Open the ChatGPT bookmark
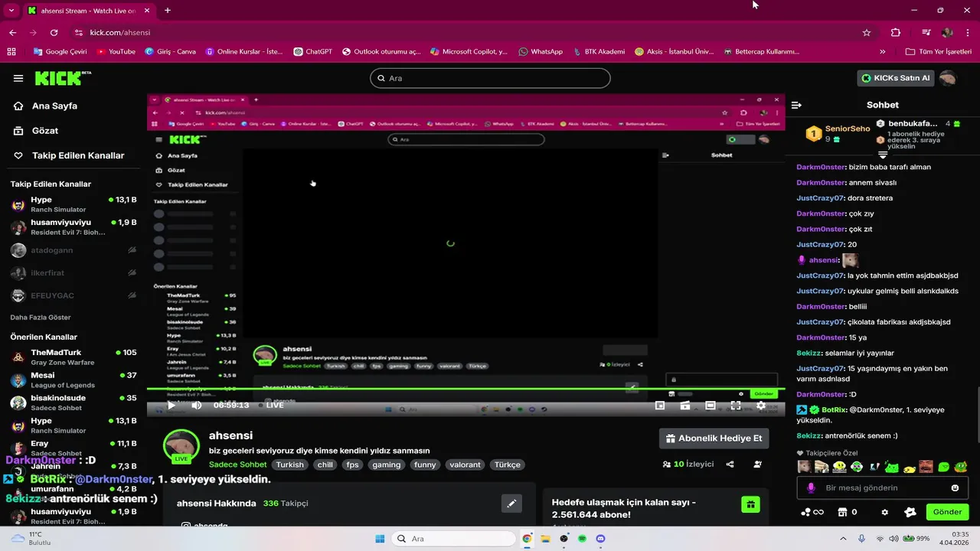 [x=313, y=52]
